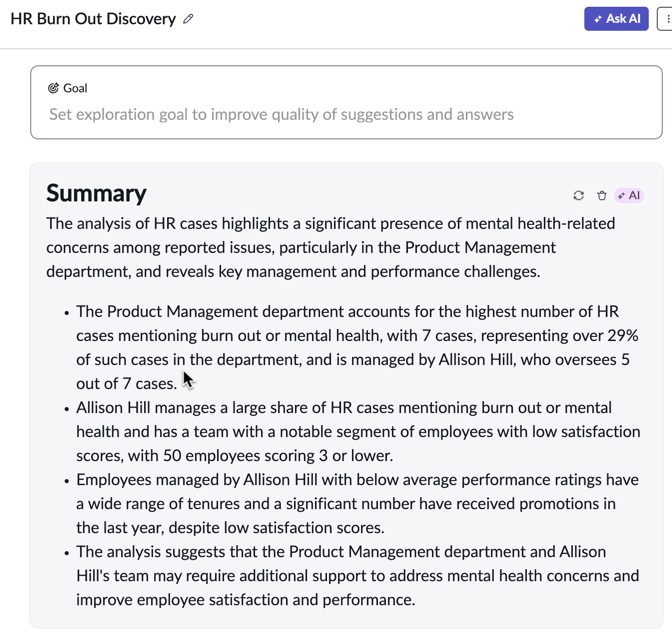The height and width of the screenshot is (636, 672).
Task: Click the pencil icon to rename discovery
Action: click(188, 19)
